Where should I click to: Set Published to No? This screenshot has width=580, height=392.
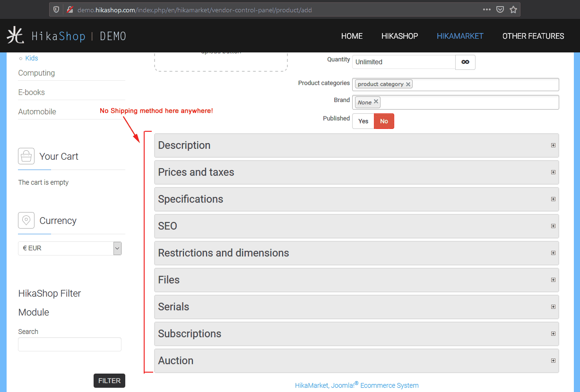pyautogui.click(x=384, y=121)
